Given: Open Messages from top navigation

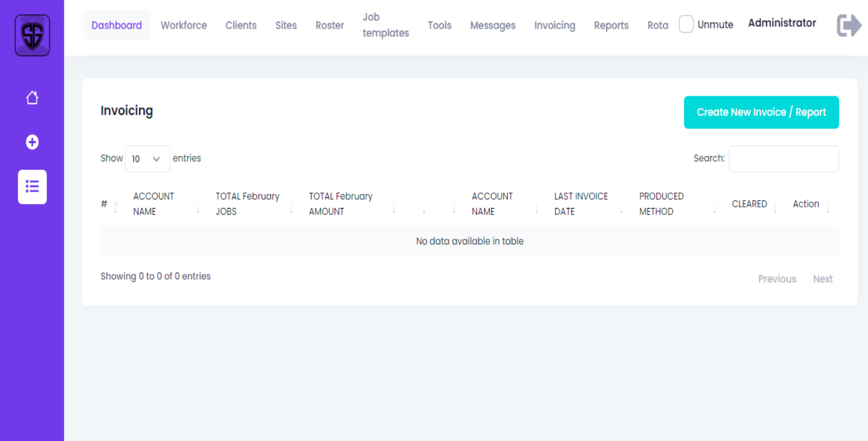Looking at the screenshot, I should [493, 26].
